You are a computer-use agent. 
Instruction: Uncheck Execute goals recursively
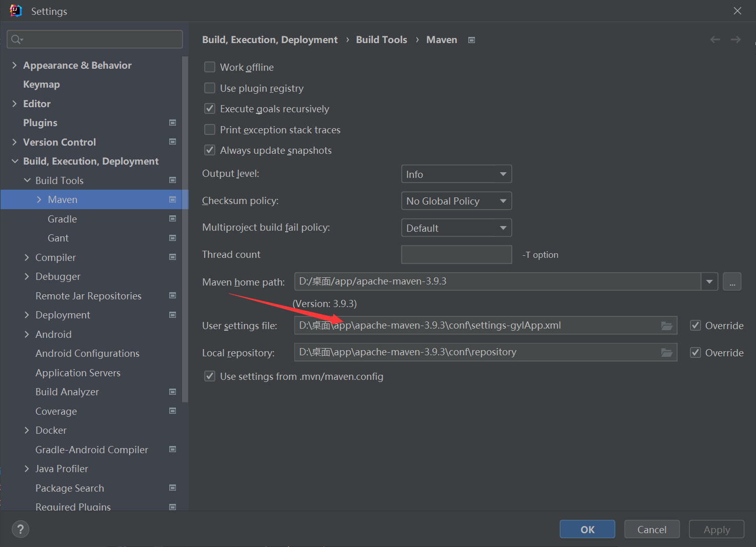point(210,109)
